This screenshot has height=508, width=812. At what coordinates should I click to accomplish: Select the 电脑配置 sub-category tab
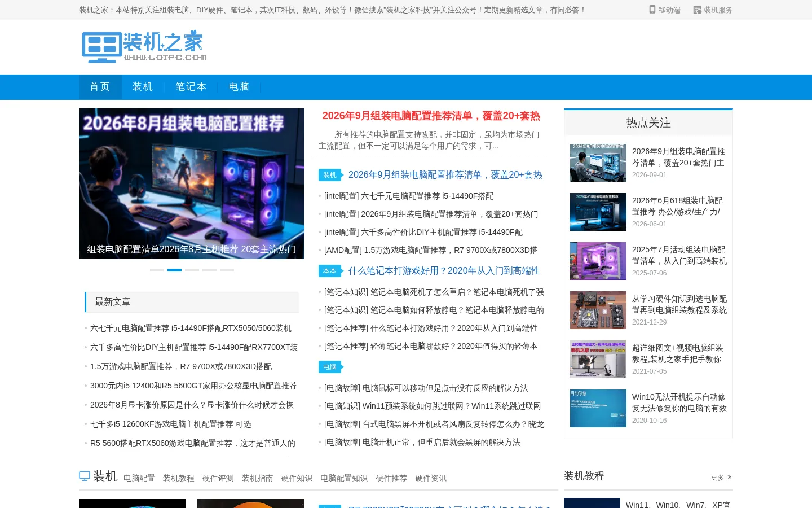point(139,479)
